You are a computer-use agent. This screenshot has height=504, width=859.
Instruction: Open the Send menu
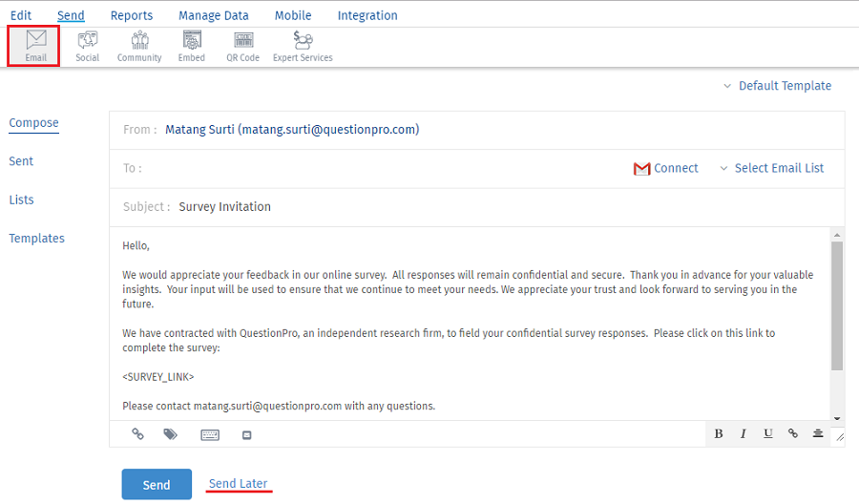pos(71,15)
